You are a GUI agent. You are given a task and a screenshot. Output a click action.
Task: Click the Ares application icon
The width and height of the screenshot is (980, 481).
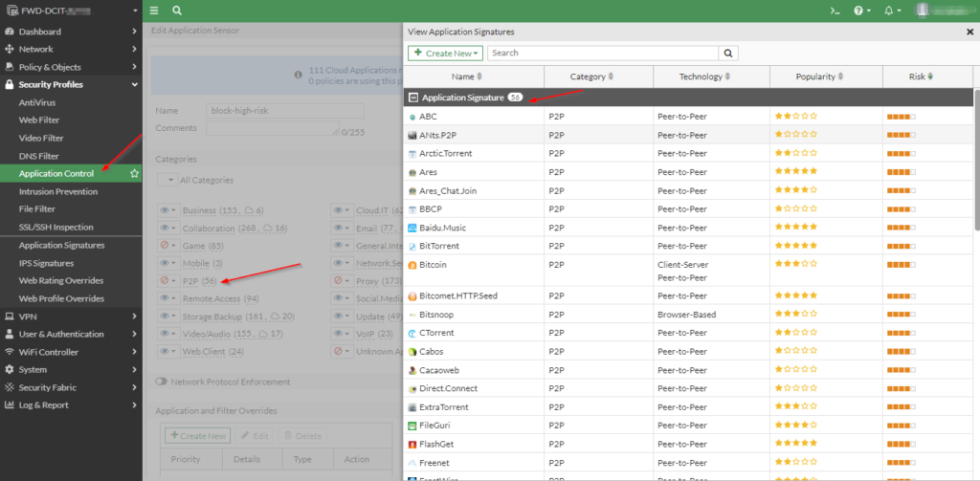[x=412, y=172]
